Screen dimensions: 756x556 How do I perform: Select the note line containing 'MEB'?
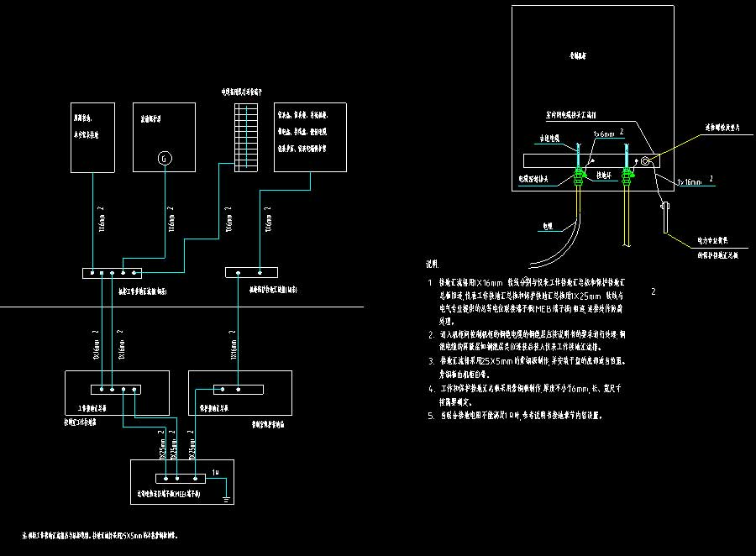(531, 308)
